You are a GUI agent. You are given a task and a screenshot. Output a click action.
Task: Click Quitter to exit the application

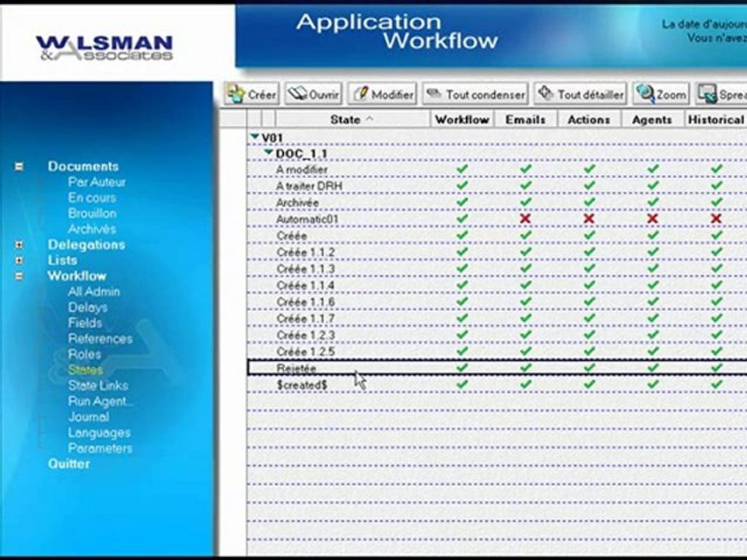[68, 464]
